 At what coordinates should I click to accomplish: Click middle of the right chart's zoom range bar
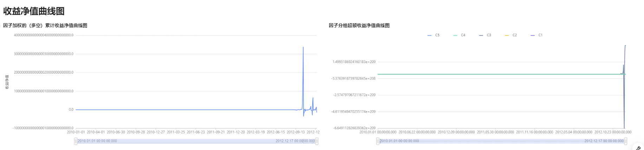[502, 141]
